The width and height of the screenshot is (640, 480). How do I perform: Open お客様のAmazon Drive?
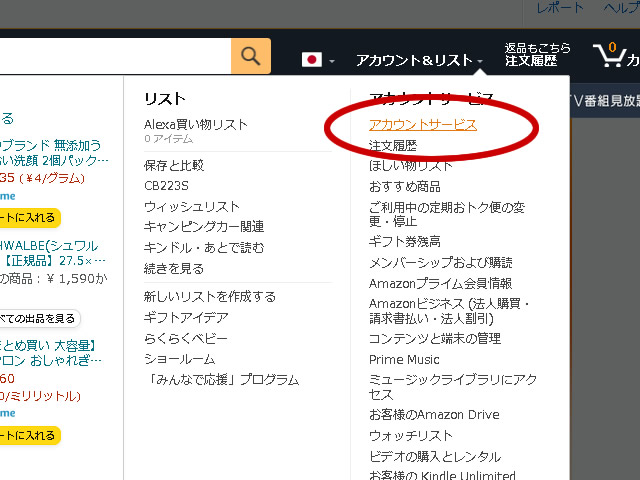pyautogui.click(x=434, y=415)
